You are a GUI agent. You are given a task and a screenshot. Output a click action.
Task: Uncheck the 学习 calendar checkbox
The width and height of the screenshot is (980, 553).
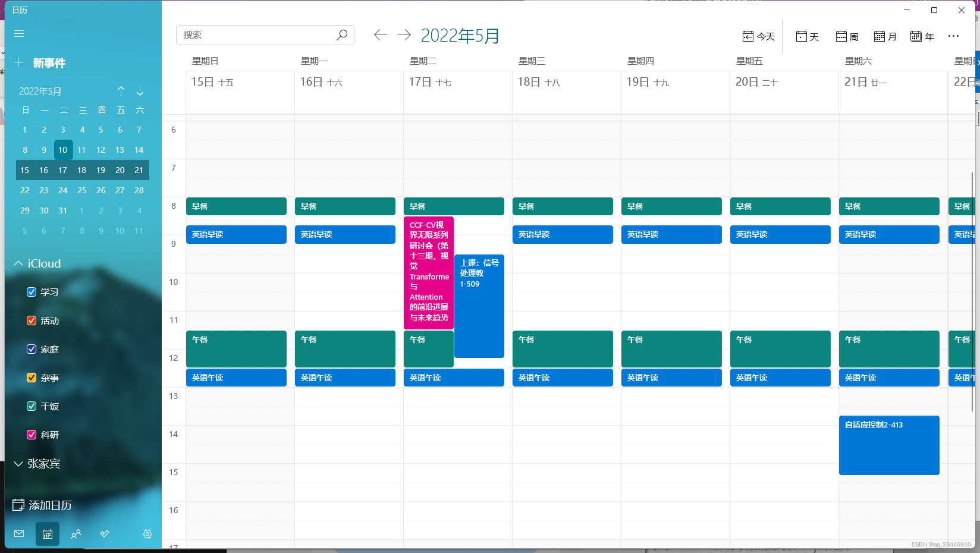pyautogui.click(x=31, y=291)
